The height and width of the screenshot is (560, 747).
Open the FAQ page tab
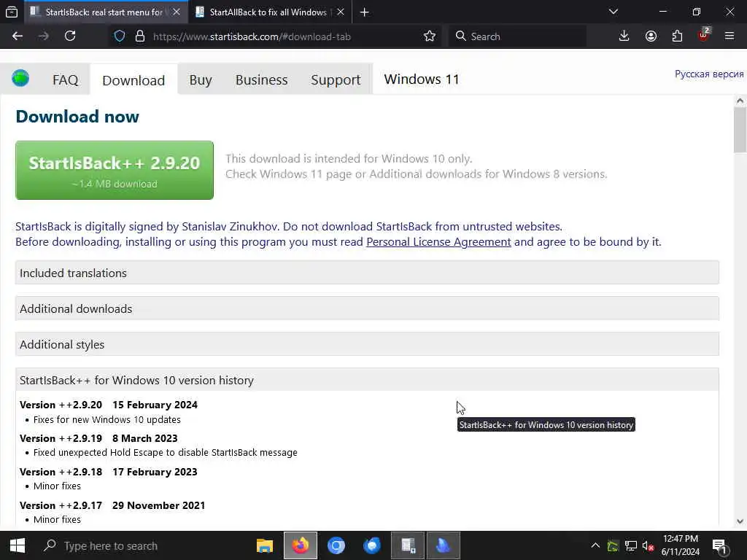(65, 80)
